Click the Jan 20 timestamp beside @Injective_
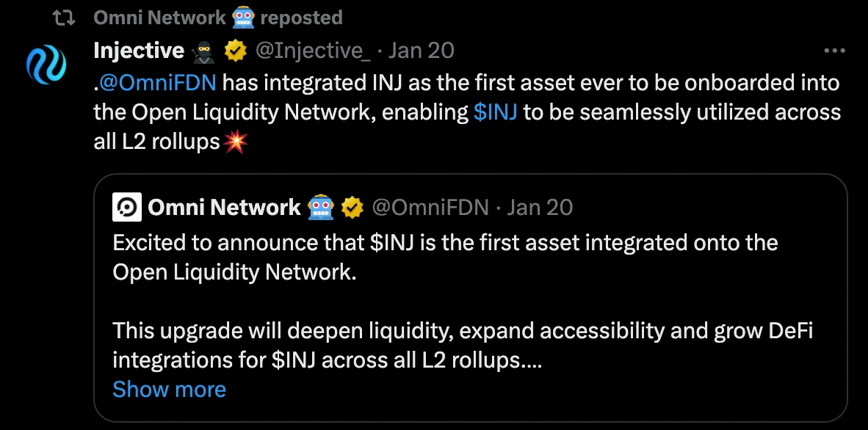The width and height of the screenshot is (868, 430). point(421,51)
